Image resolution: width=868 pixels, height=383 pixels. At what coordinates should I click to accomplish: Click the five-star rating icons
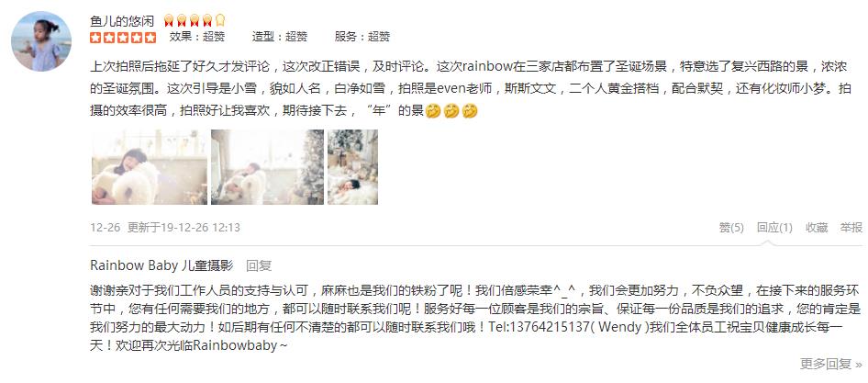tap(123, 37)
